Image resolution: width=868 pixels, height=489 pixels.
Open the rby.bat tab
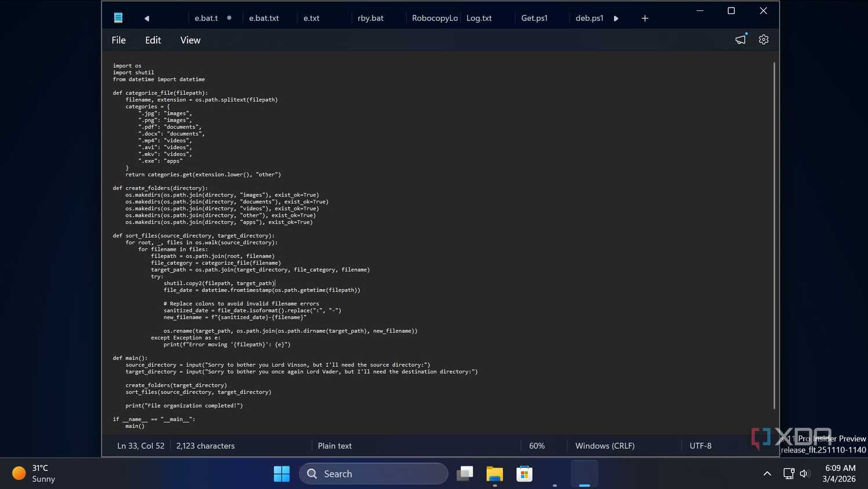coord(371,18)
